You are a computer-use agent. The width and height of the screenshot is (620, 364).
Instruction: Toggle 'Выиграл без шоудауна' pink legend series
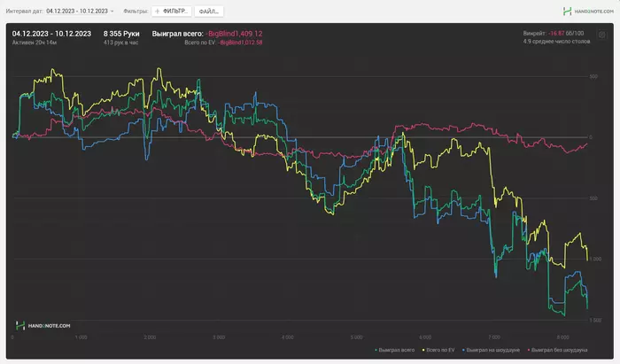coord(557,350)
